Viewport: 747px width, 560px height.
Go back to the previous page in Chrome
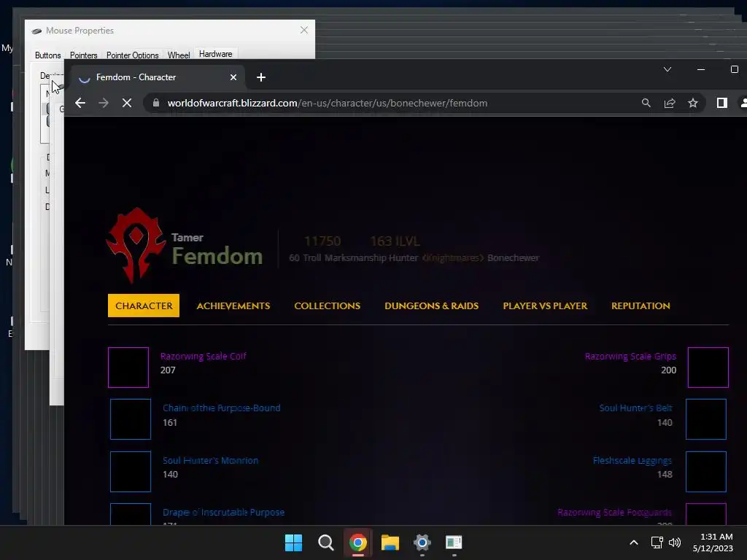point(80,103)
